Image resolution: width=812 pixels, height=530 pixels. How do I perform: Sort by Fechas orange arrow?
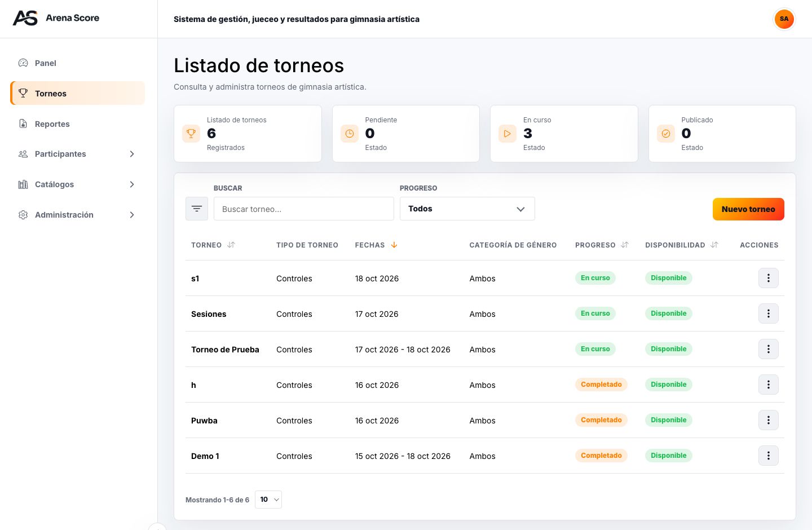tap(394, 245)
